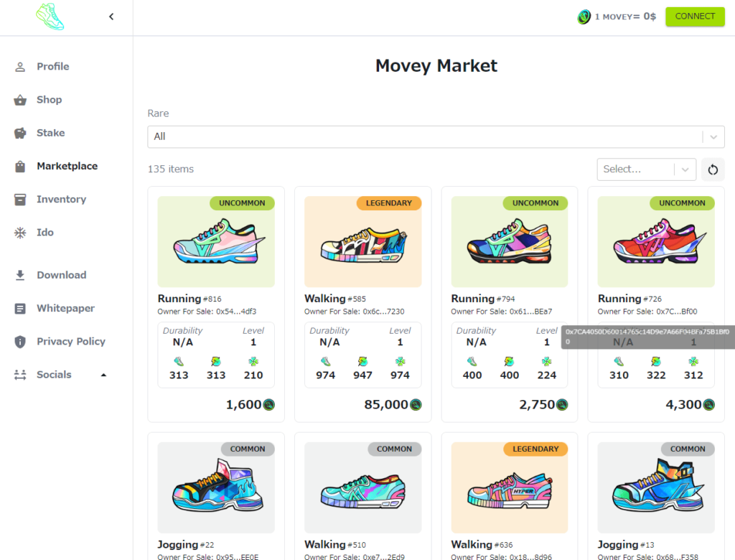The image size is (735, 560).
Task: Open the Jogging #13 sneaker image
Action: pyautogui.click(x=656, y=487)
